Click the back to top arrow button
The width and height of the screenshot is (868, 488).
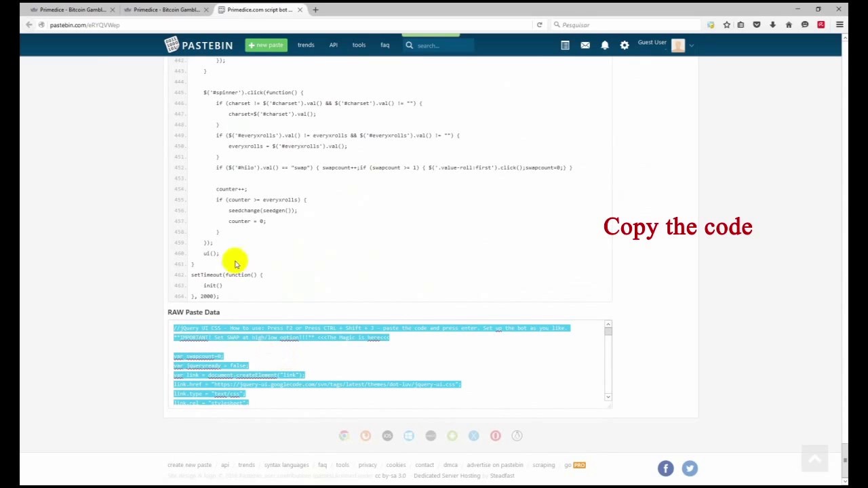[x=814, y=459]
